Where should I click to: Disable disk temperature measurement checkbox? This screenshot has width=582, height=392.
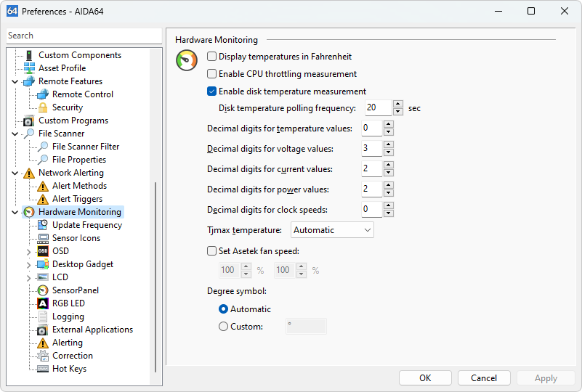[x=212, y=91]
